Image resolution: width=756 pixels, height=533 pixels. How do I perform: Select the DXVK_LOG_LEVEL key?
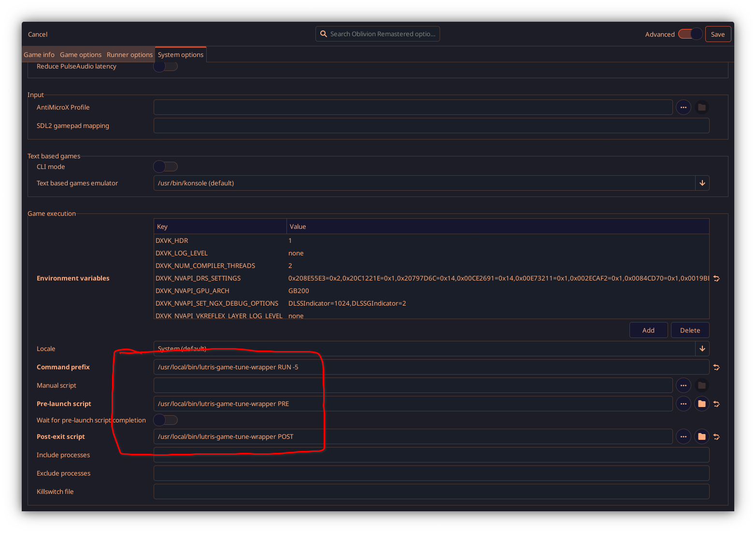pyautogui.click(x=182, y=253)
